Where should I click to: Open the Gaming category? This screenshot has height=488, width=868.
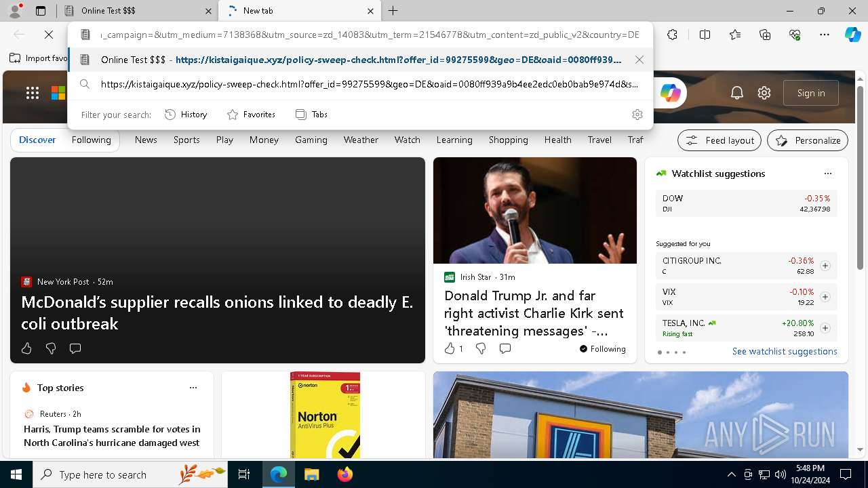tap(311, 140)
